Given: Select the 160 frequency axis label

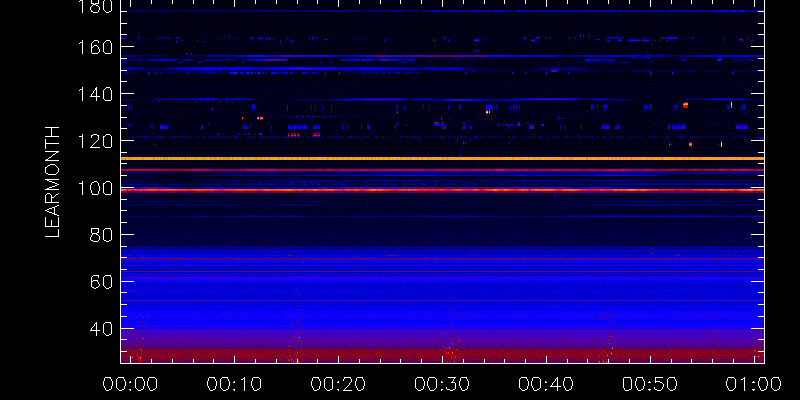Looking at the screenshot, I should click(95, 47).
